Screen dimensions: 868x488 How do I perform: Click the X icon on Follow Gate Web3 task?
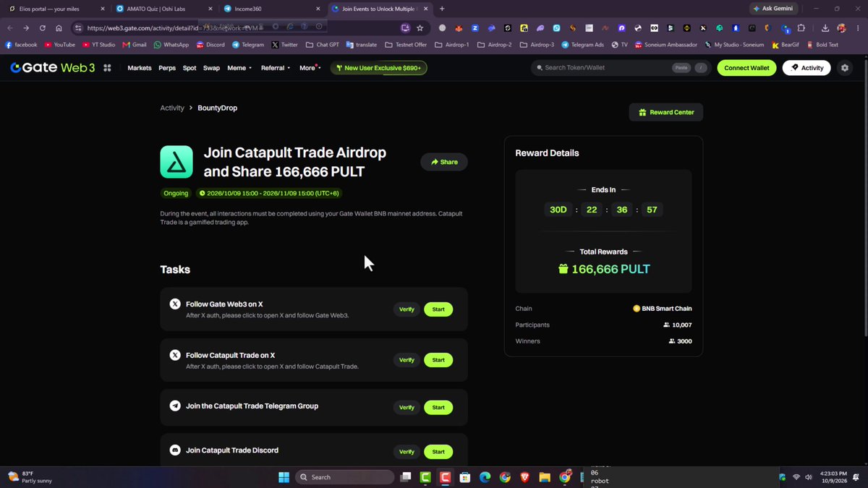175,304
